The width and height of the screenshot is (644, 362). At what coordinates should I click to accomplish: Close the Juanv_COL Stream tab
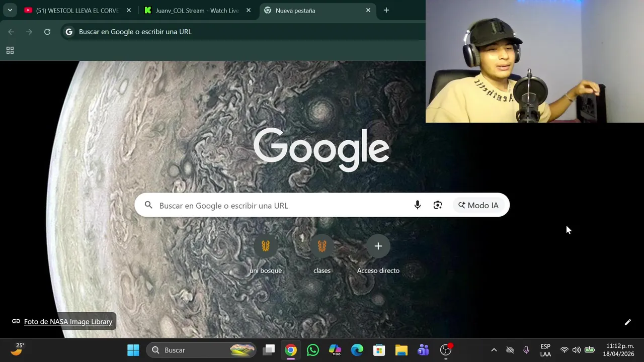click(249, 10)
